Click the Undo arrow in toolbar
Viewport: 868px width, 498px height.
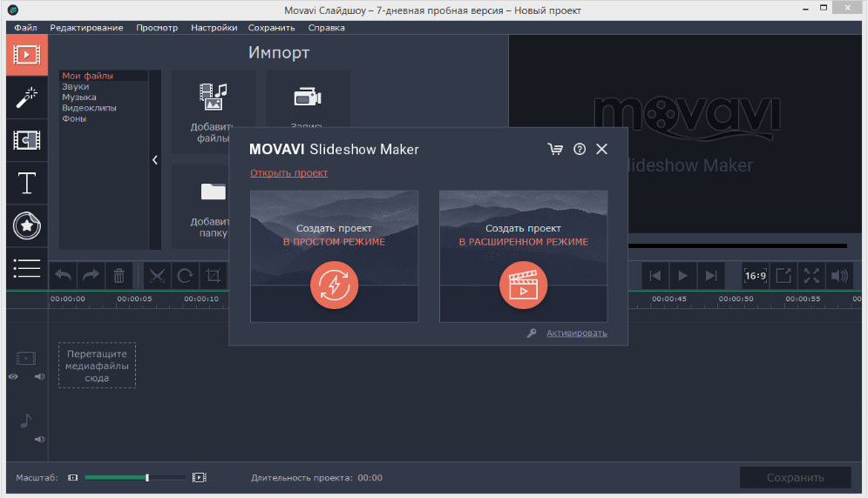pos(63,276)
